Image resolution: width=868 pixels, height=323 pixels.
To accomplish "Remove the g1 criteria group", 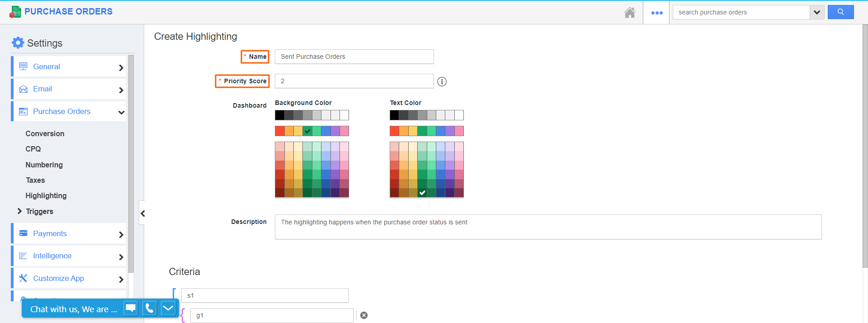I will 364,315.
